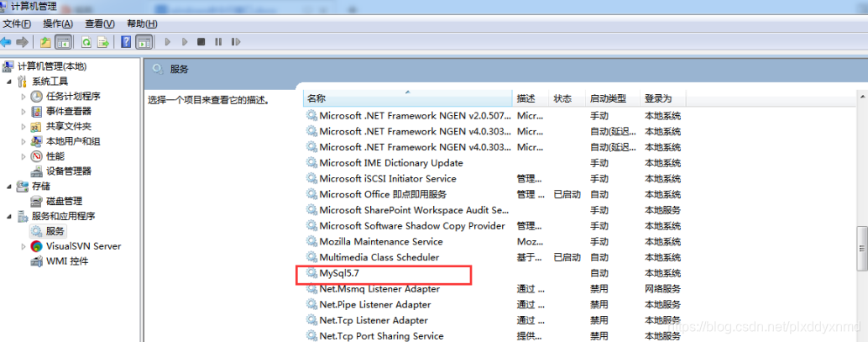This screenshot has width=868, height=342.
Task: Expand the 性能 node arrow
Action: [x=24, y=156]
